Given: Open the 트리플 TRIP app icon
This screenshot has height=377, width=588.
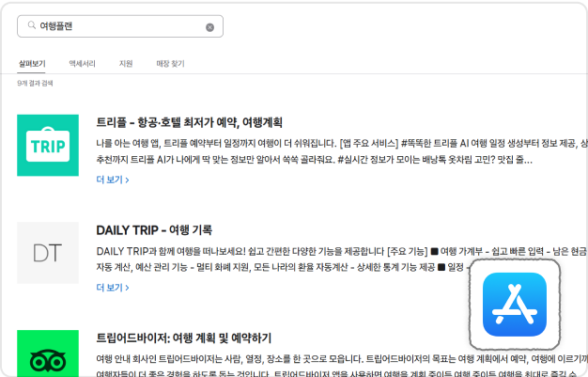Looking at the screenshot, I should (48, 146).
